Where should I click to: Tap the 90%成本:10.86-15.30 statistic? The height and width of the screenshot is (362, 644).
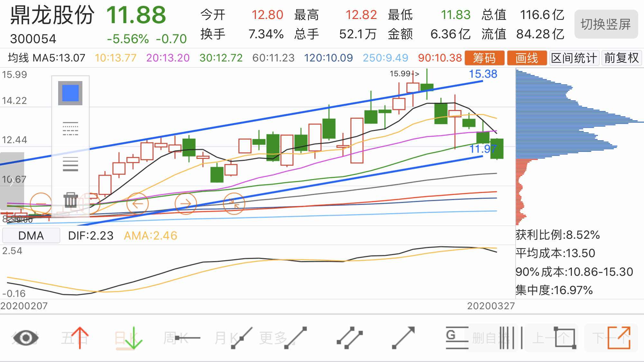click(574, 272)
